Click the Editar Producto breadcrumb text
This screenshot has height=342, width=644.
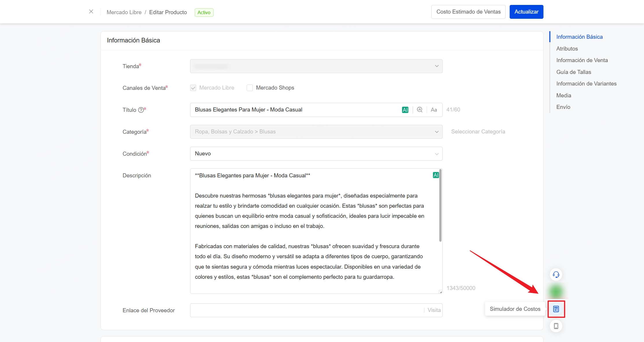coord(168,12)
